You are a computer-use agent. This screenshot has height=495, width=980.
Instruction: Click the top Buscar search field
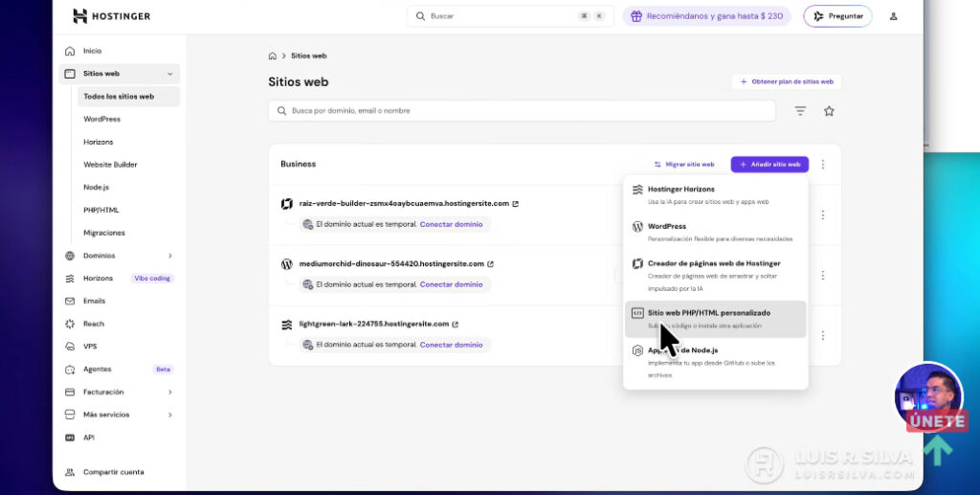[x=510, y=16]
